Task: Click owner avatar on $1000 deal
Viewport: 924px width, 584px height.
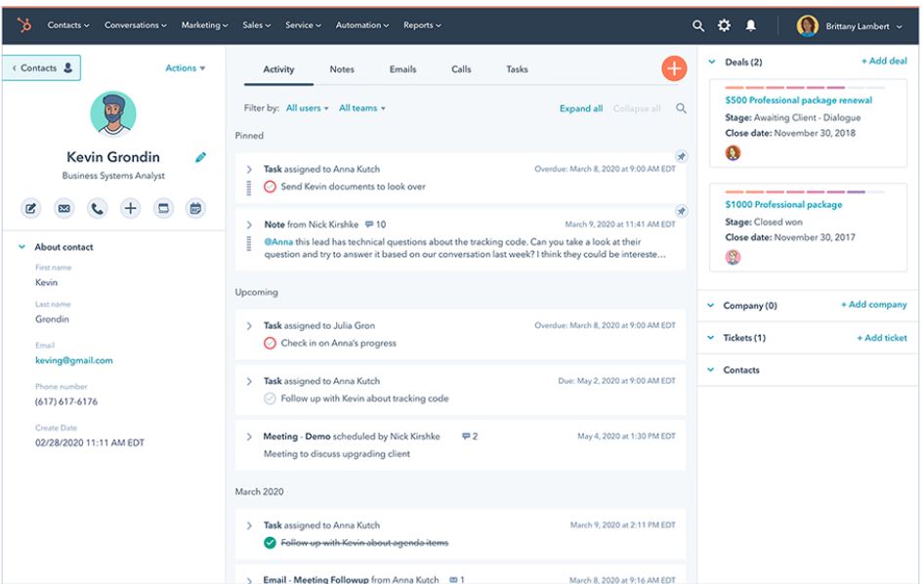Action: pos(733,258)
